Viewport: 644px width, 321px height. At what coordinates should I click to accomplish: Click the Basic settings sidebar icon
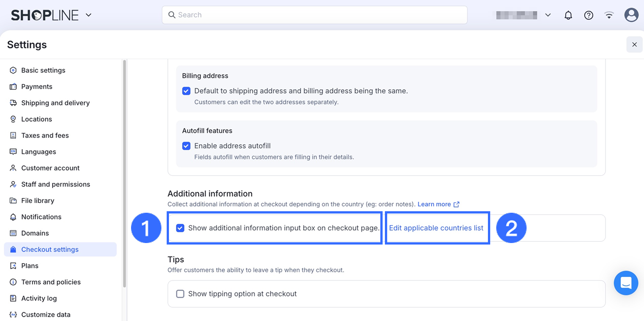pos(13,70)
